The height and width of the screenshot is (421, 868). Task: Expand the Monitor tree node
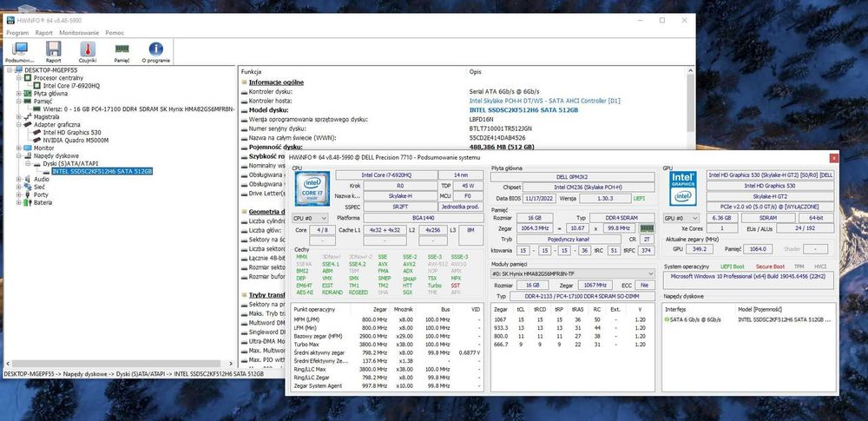pyautogui.click(x=19, y=148)
